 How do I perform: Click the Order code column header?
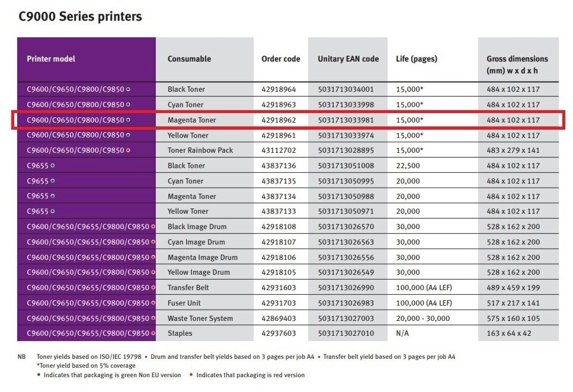click(x=280, y=59)
